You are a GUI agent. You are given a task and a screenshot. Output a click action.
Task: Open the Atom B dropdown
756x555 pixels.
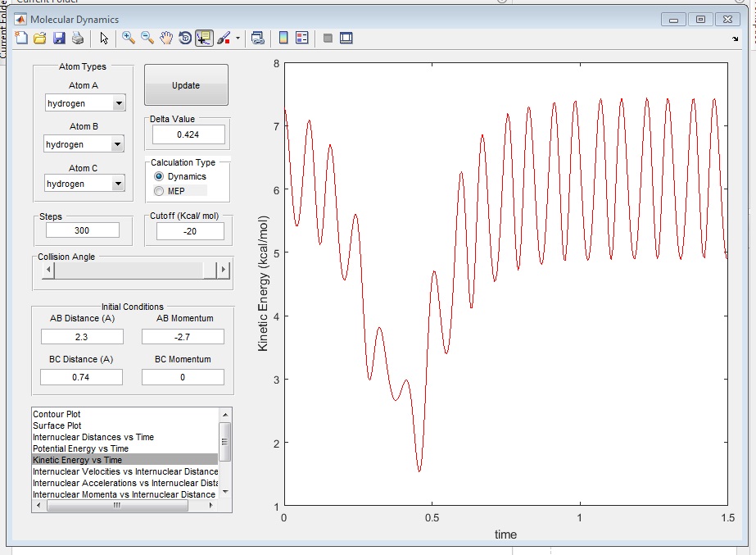coord(117,145)
